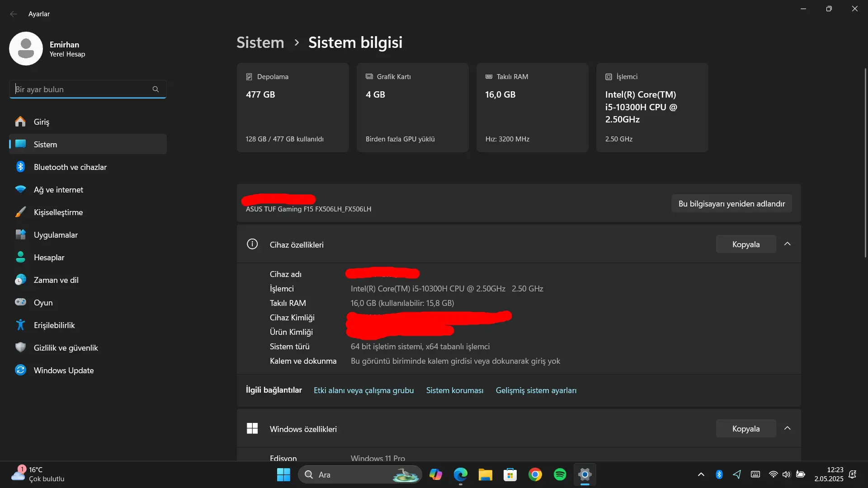This screenshot has width=868, height=488.
Task: Copy device specs with Cihaz özellikleri Kopyala
Action: (746, 244)
